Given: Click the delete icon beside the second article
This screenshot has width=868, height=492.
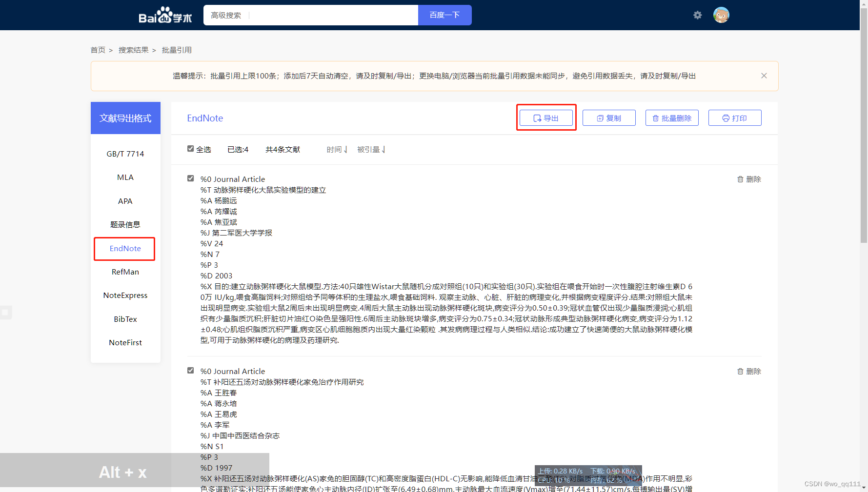Looking at the screenshot, I should 741,371.
